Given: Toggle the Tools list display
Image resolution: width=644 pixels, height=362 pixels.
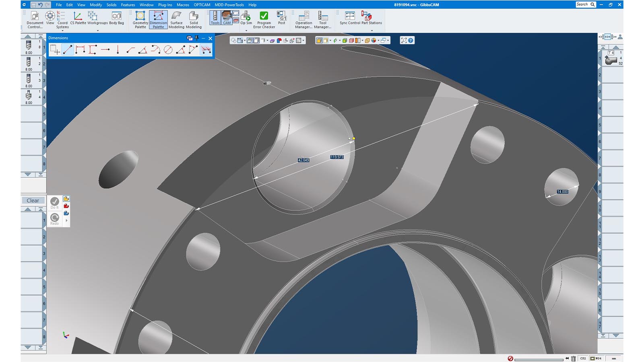Looking at the screenshot, I should (215, 18).
